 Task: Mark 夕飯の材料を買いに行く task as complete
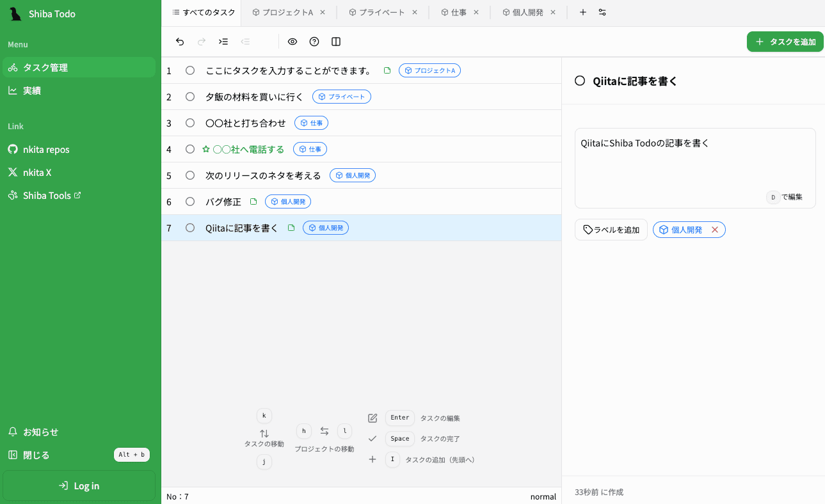click(x=189, y=96)
